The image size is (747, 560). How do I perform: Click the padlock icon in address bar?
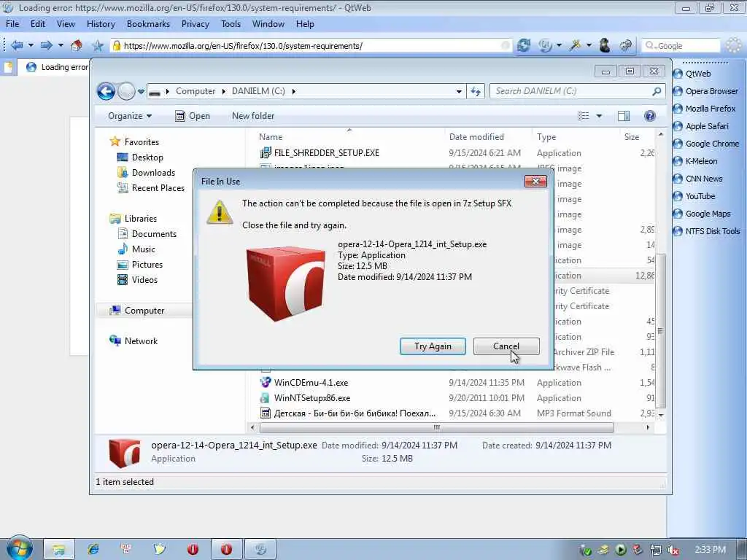116,46
